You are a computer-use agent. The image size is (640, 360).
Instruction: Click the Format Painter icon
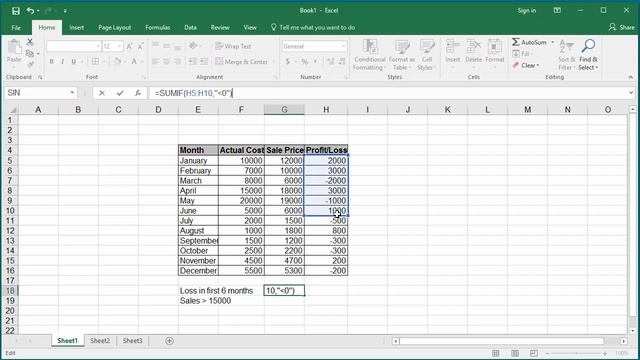click(30, 64)
